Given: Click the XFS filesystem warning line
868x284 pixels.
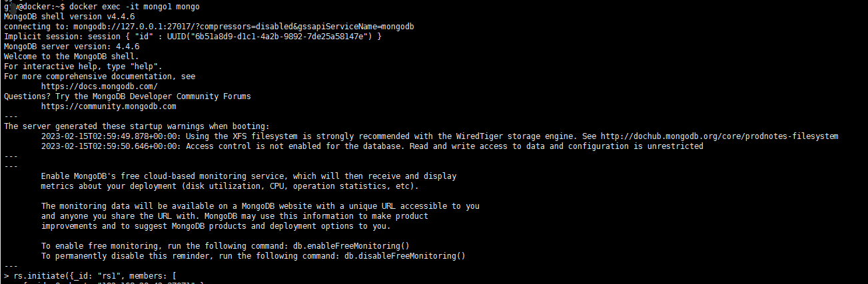Looking at the screenshot, I should coord(440,136).
